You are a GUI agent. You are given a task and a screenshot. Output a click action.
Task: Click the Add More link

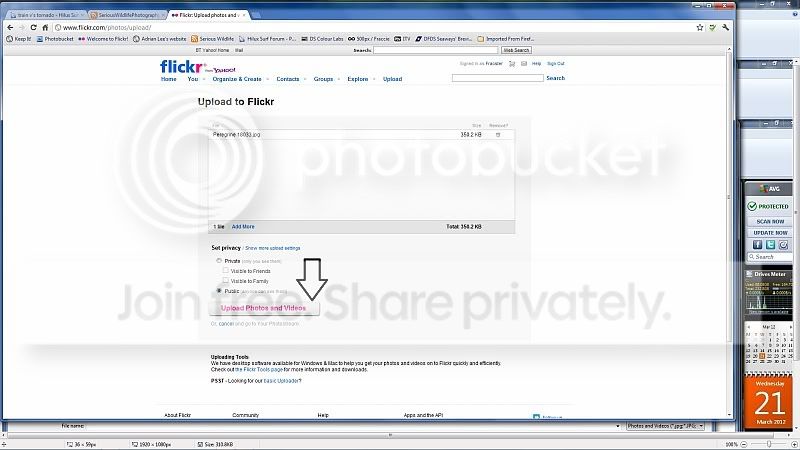click(x=243, y=227)
